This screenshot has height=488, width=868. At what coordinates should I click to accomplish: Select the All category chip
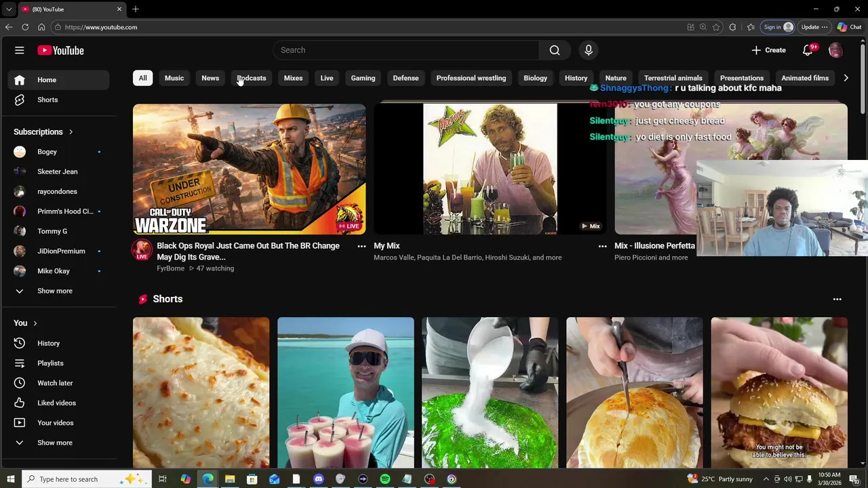point(142,78)
